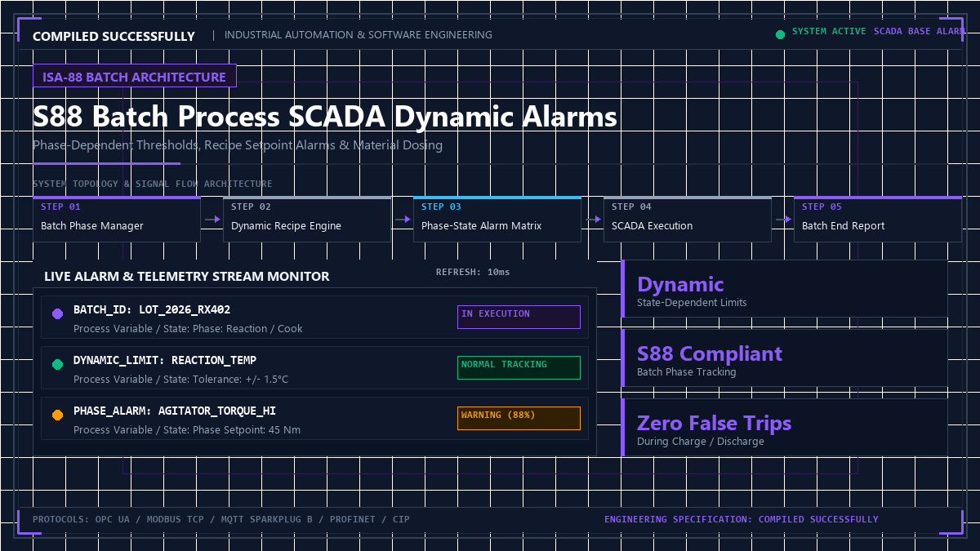
Task: Open Step 01 Batch Phase Manager card
Action: coord(117,219)
